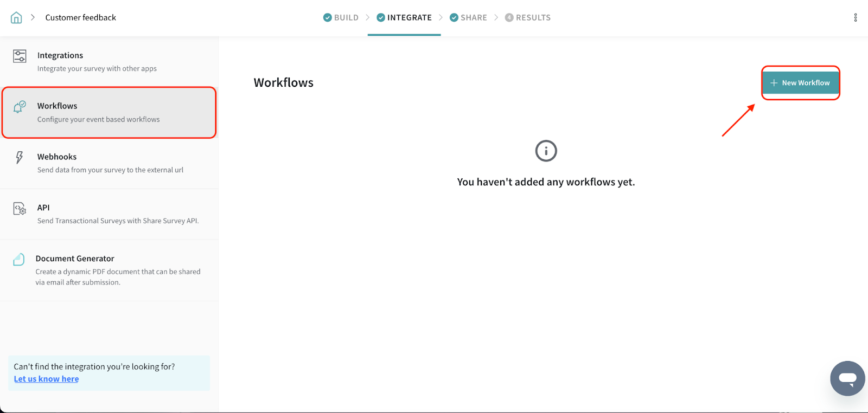Open the three-dot options menu

[x=856, y=18]
